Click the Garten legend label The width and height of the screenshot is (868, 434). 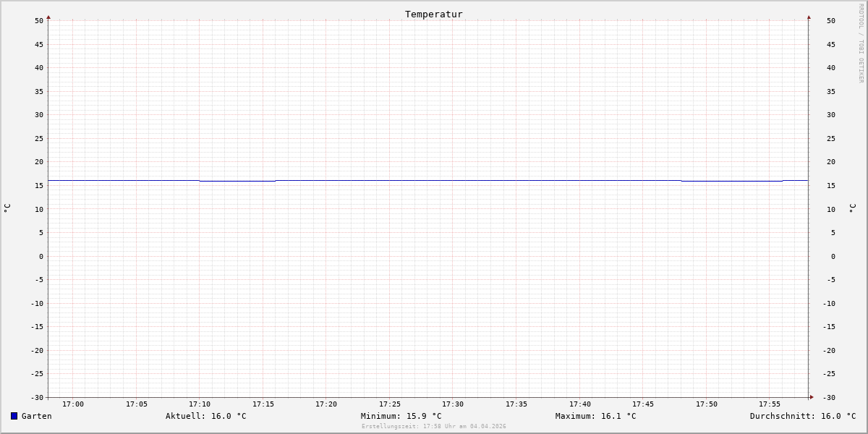click(37, 416)
